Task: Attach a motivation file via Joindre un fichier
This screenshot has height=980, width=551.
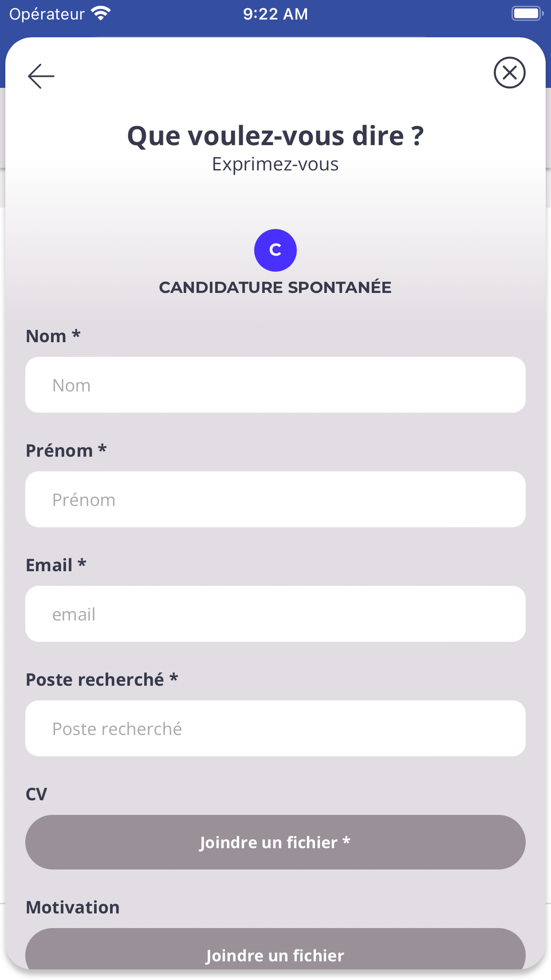Action: point(275,949)
